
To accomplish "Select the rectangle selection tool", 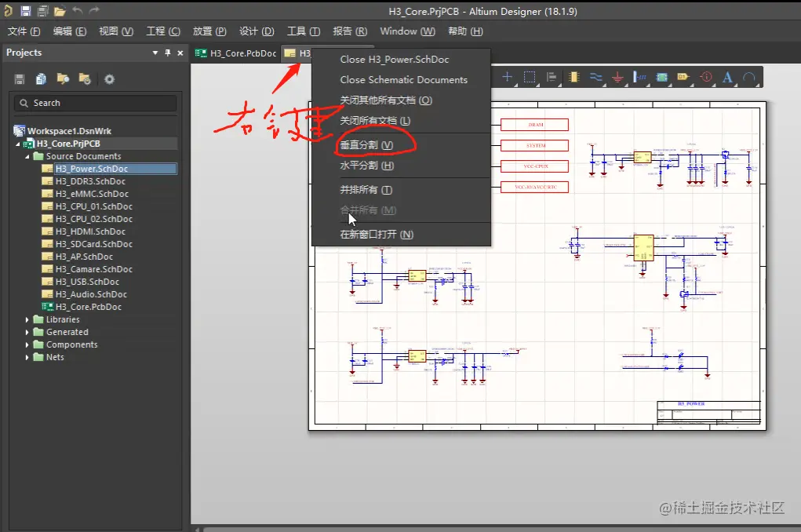I will (x=530, y=77).
